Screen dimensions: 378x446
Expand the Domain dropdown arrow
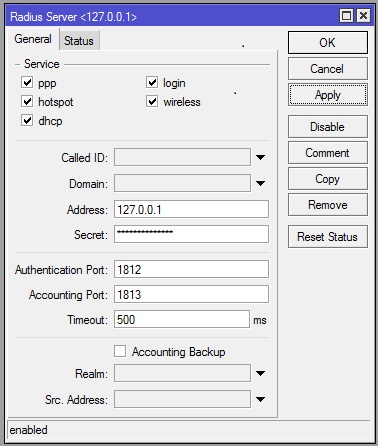[260, 183]
